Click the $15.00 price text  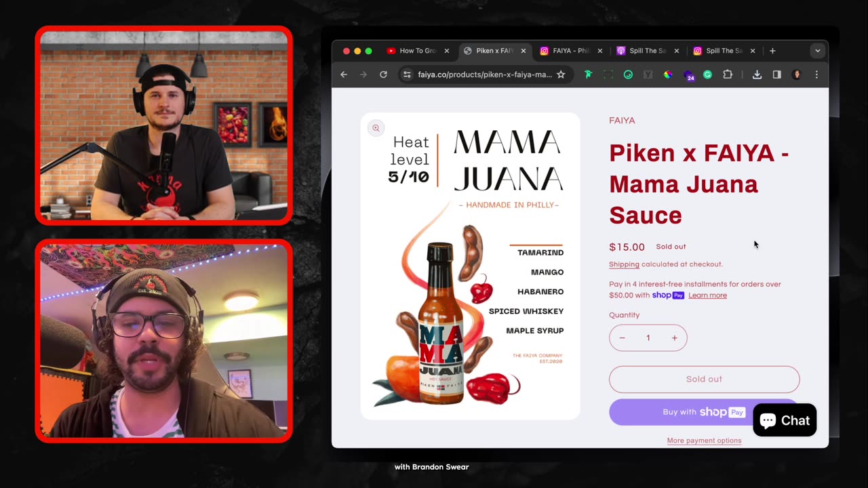[627, 247]
